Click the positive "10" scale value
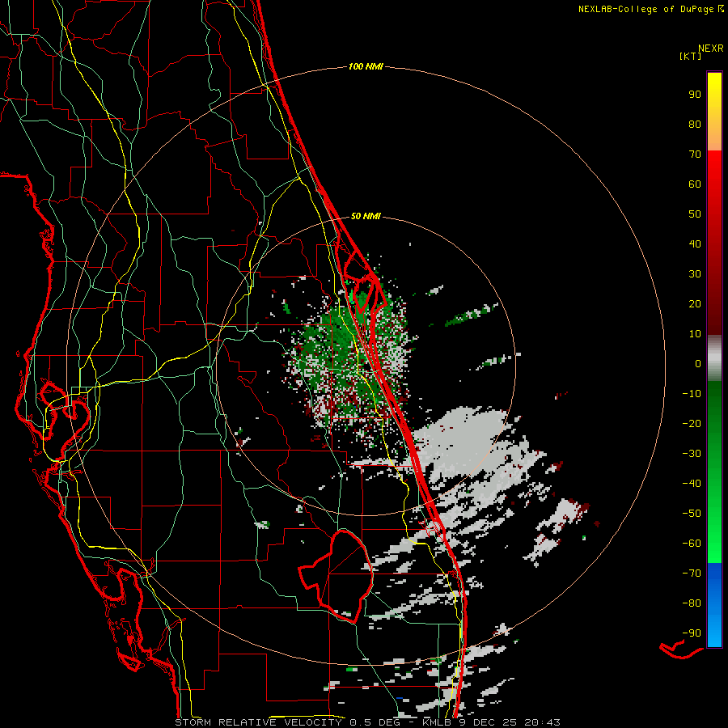The width and height of the screenshot is (728, 728). click(695, 334)
